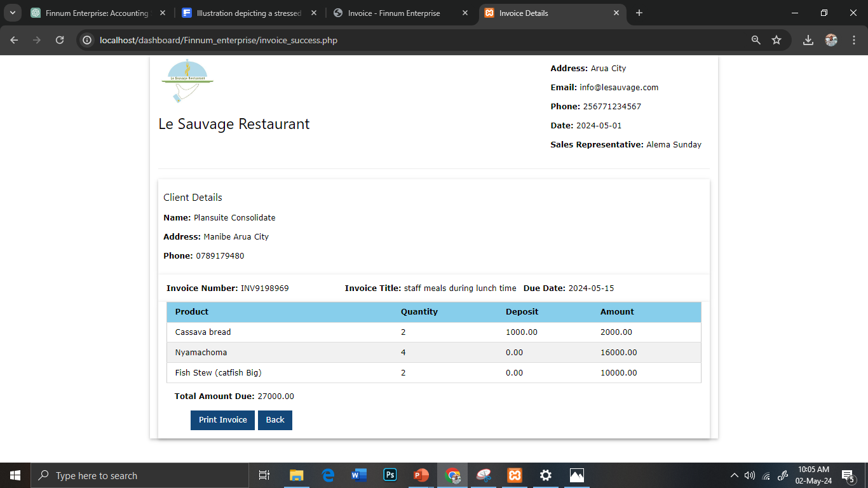This screenshot has height=488, width=868.
Task: Open XAMPP from the taskbar
Action: coord(515,475)
